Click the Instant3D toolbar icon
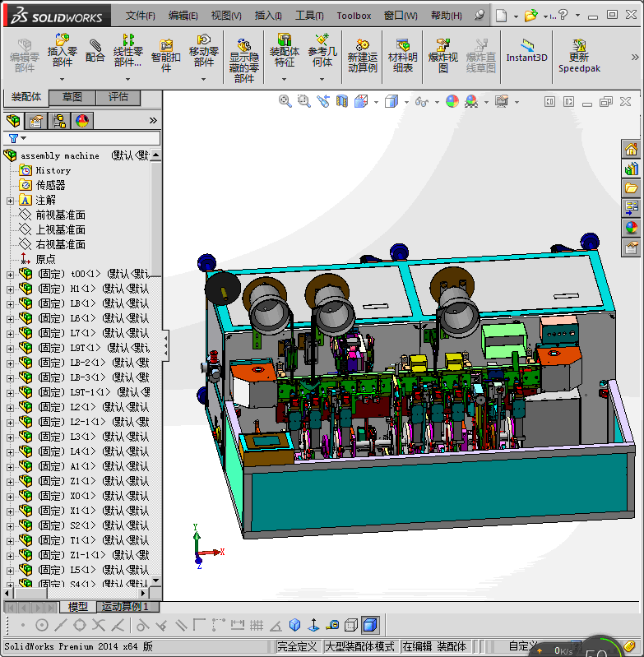The width and height of the screenshot is (644, 657). (x=526, y=50)
